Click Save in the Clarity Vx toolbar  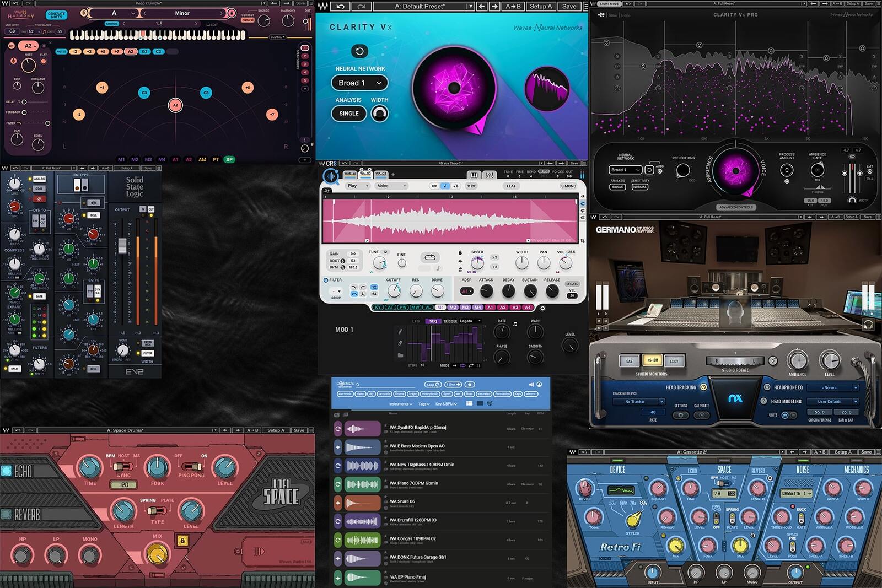pos(569,6)
